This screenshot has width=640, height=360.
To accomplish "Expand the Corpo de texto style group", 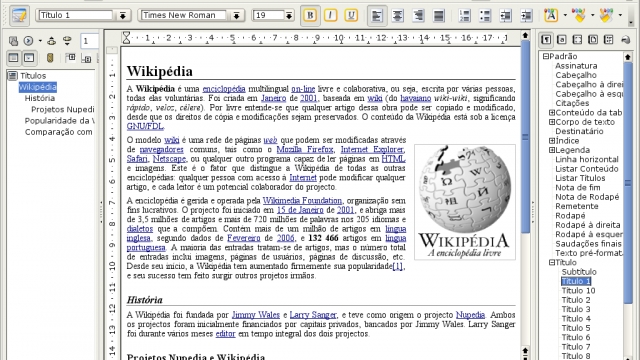I will tap(552, 122).
